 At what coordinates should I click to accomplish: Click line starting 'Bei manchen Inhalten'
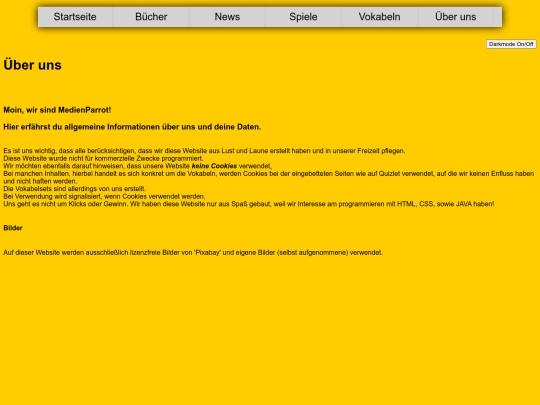pyautogui.click(x=269, y=177)
